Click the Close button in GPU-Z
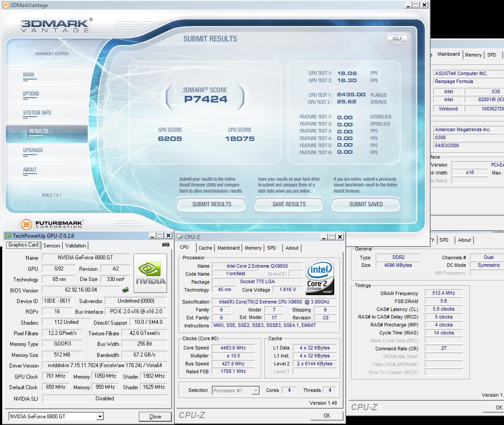Screen dimensions: 504x425 pos(155,417)
